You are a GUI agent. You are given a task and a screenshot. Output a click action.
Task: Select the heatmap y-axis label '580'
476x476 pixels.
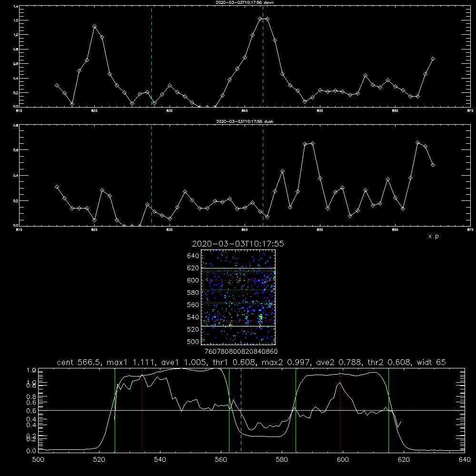pos(193,293)
